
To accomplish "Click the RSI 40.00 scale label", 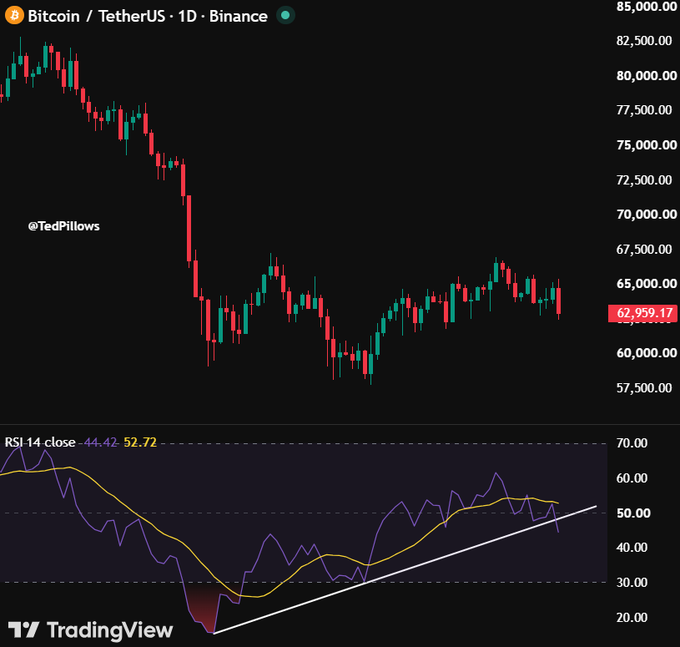I will tap(632, 548).
